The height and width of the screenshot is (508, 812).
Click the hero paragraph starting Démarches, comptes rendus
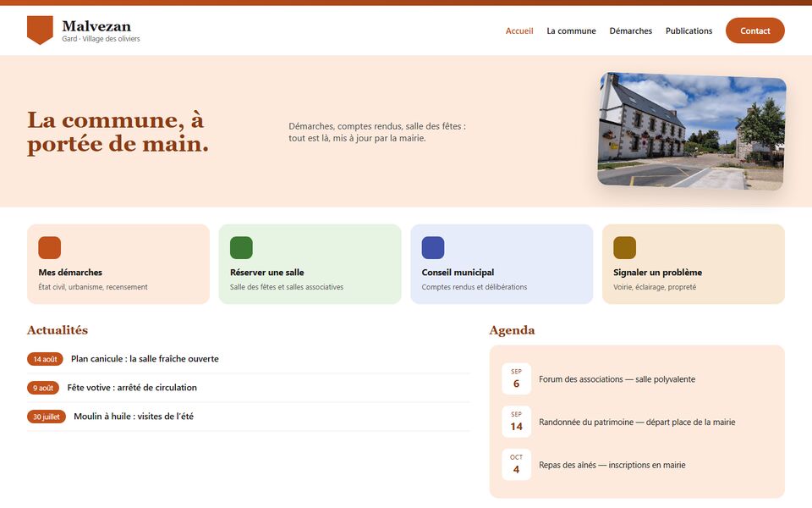pos(377,132)
